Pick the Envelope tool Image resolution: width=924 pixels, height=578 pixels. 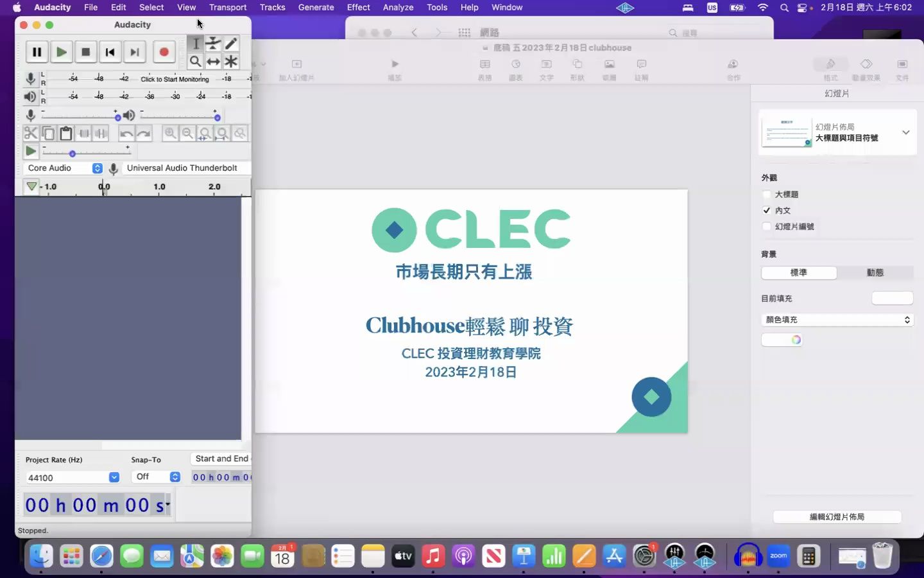click(213, 44)
